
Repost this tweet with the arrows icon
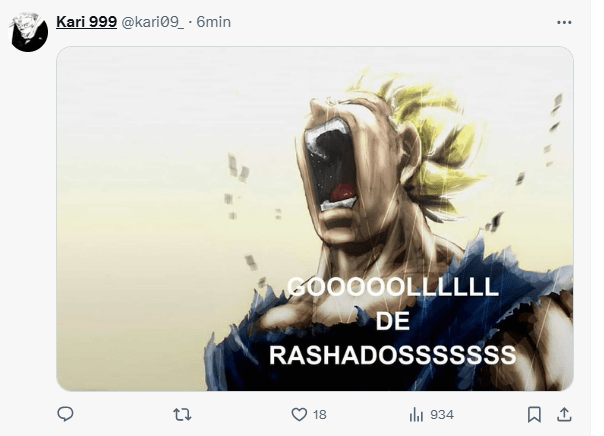(x=182, y=414)
